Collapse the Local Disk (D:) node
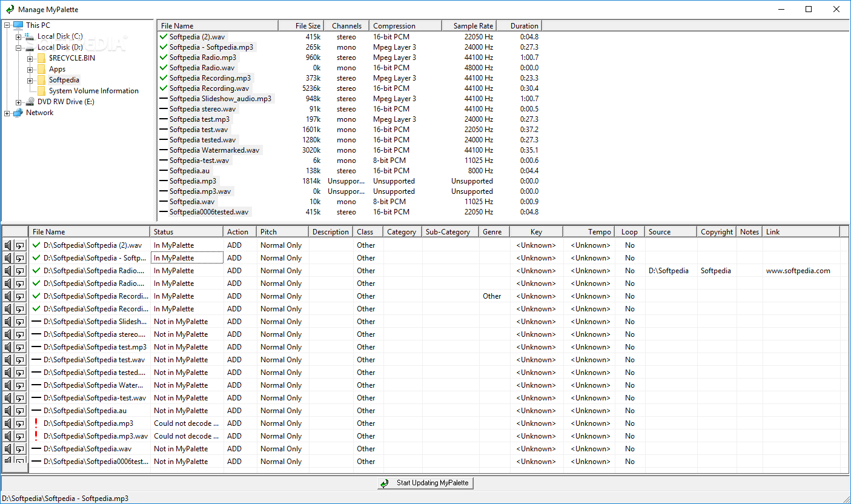 click(18, 47)
